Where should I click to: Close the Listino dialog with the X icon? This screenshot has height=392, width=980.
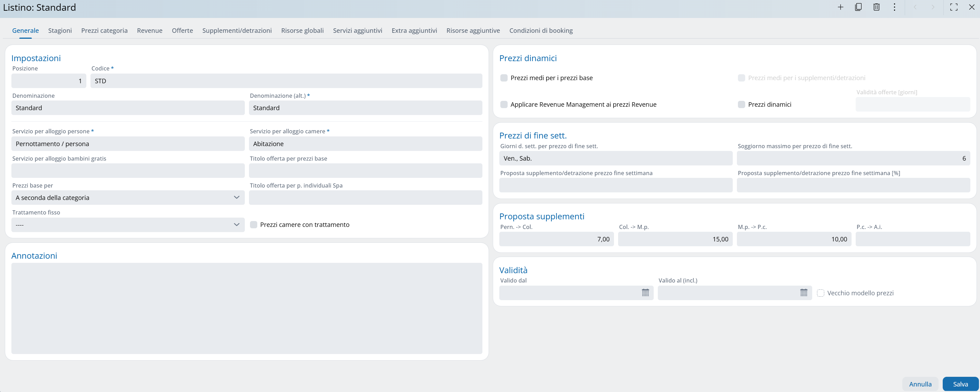pyautogui.click(x=972, y=7)
